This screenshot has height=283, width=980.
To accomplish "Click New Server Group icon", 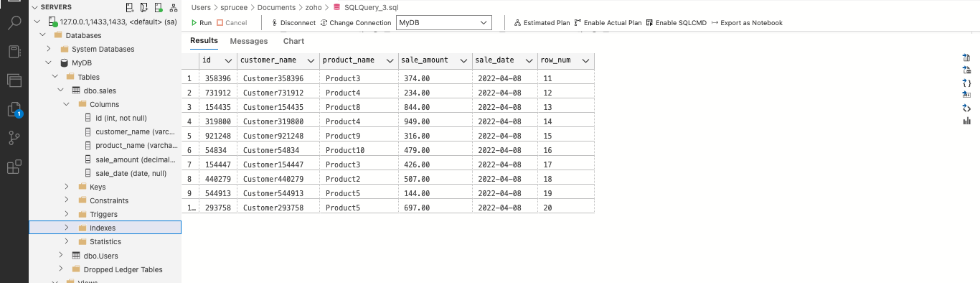I will (144, 7).
